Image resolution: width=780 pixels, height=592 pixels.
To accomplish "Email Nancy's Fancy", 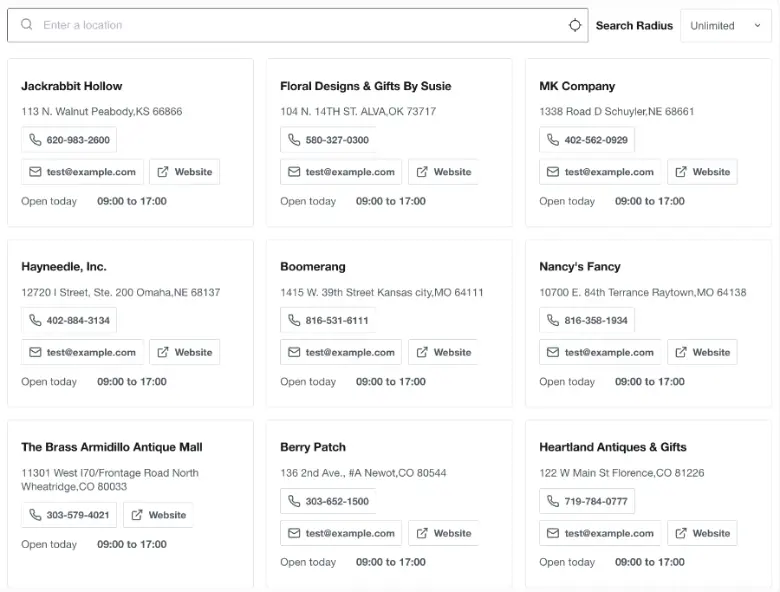I will (x=600, y=352).
